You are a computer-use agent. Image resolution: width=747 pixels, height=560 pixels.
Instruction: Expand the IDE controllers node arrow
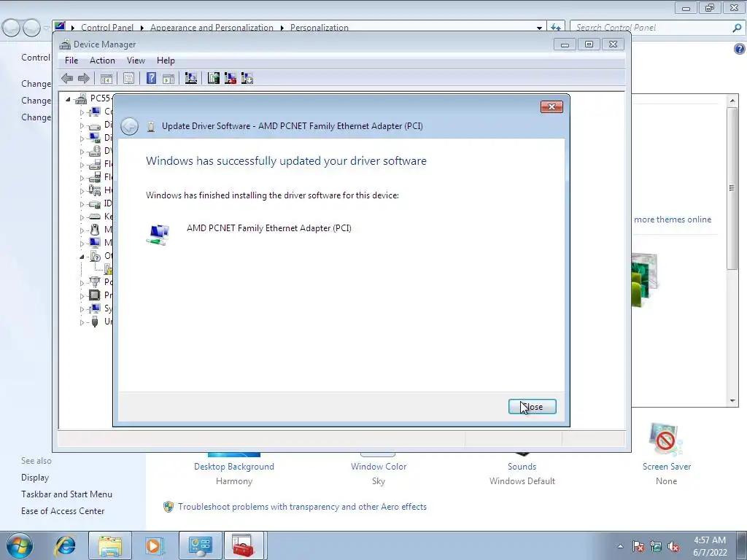pyautogui.click(x=82, y=204)
